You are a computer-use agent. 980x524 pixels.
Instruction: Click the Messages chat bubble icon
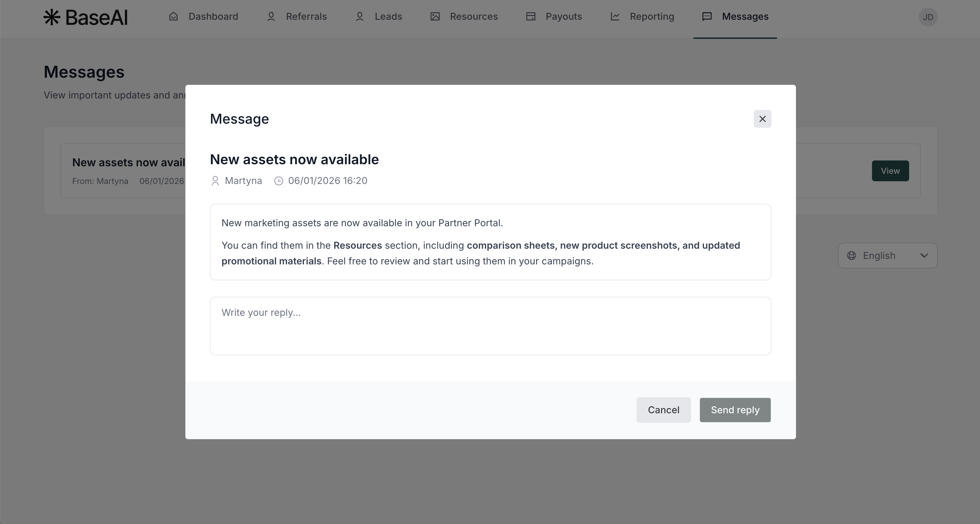[x=707, y=17]
